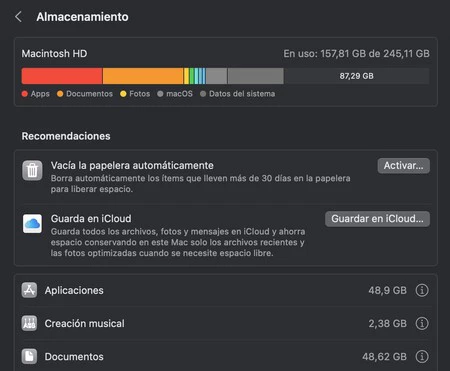
Task: Click the gray Datos del sistema segment
Action: click(256, 76)
